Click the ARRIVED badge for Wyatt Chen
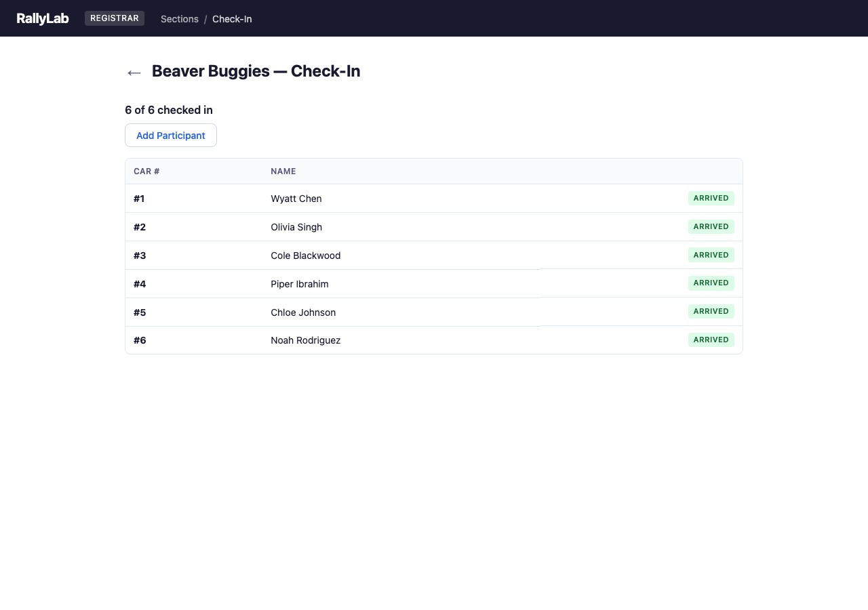 [x=711, y=198]
